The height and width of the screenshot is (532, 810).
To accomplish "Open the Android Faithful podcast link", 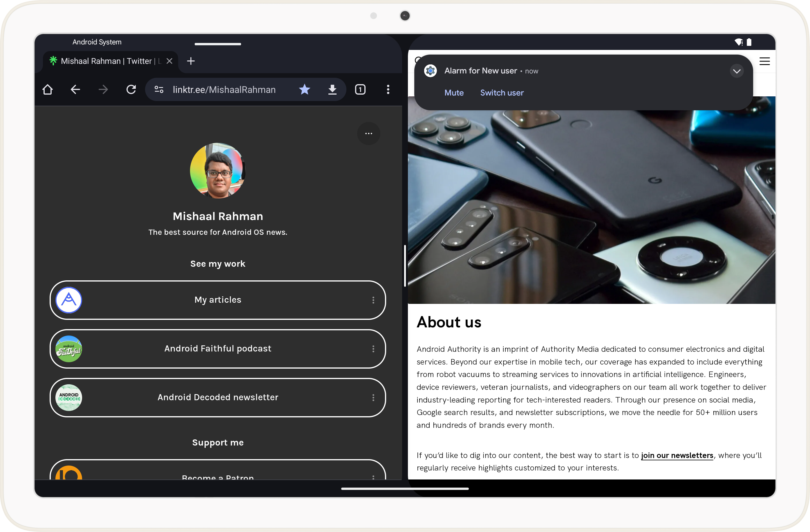I will (218, 349).
